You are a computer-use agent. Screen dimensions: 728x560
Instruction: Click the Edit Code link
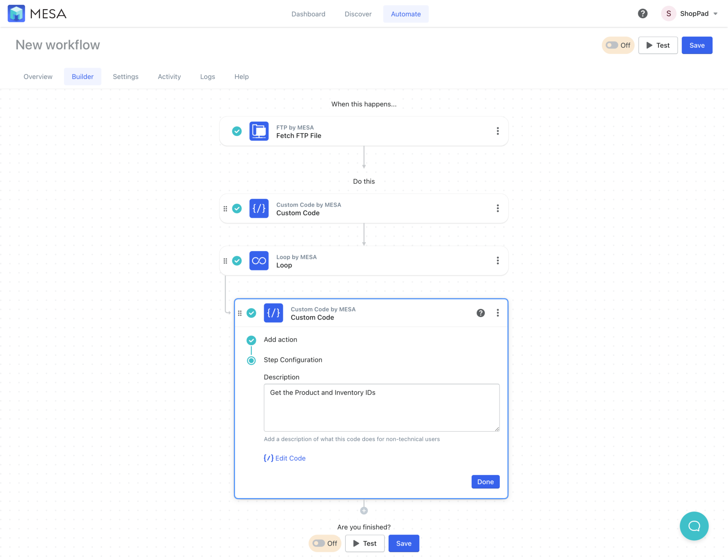[x=284, y=458]
